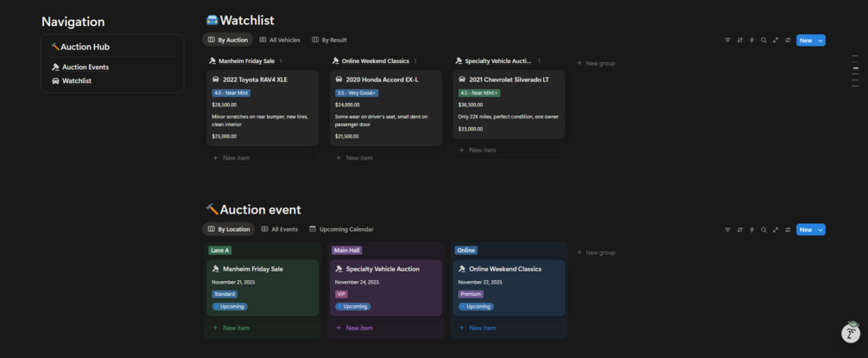Add new item under Manheim Friday Sale watchlist
The image size is (868, 358).
pos(237,158)
